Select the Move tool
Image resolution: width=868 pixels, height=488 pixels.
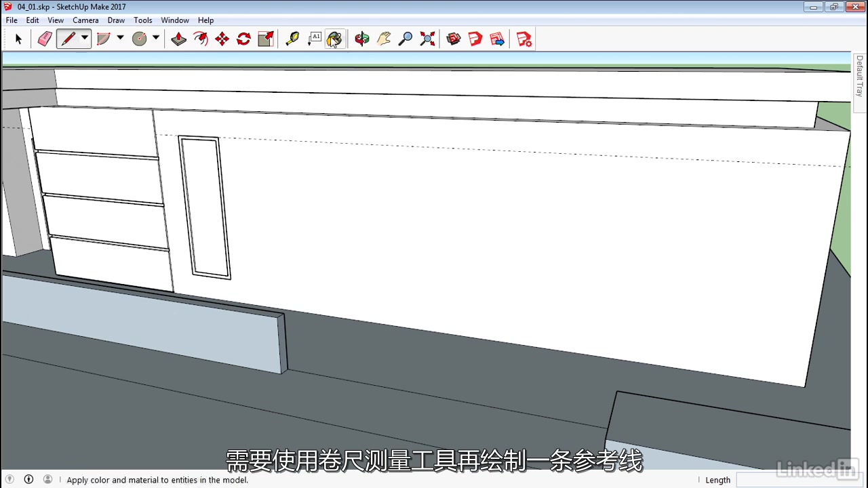(x=222, y=39)
